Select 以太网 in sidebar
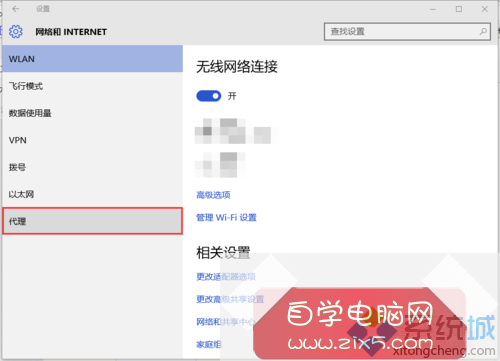This screenshot has height=361, width=500. pos(93,194)
